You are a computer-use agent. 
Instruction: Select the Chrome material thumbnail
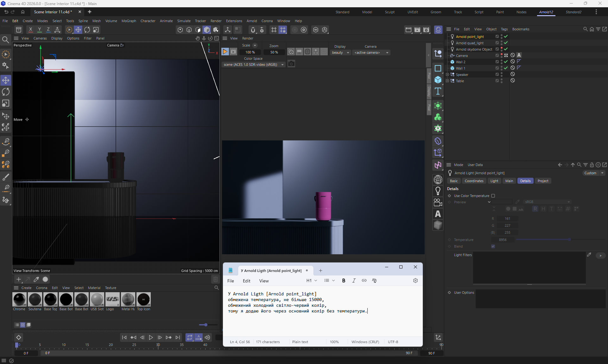19,299
